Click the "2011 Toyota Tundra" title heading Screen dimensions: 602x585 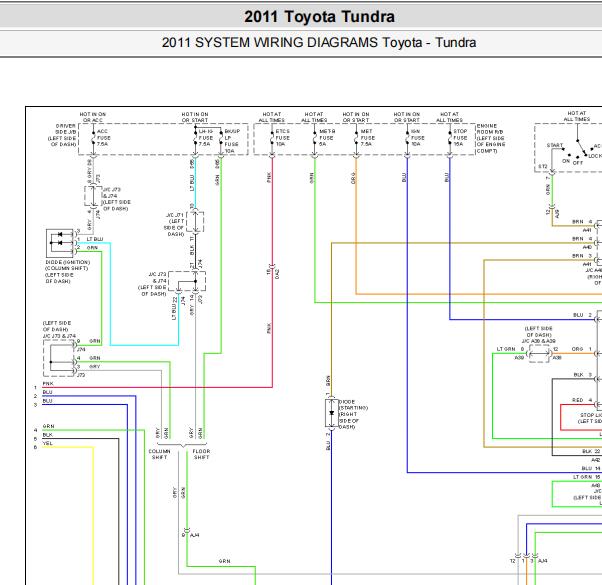[x=319, y=17]
